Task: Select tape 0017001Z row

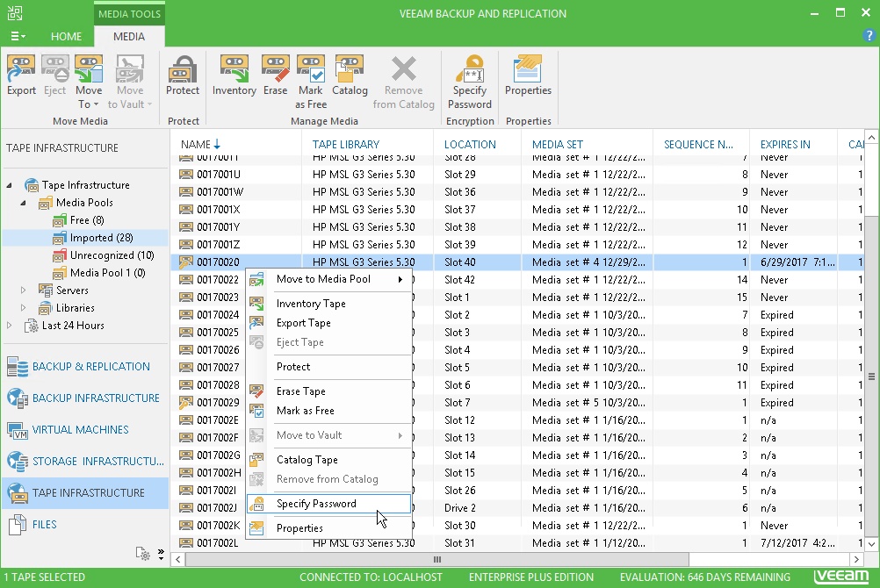Action: (x=517, y=245)
